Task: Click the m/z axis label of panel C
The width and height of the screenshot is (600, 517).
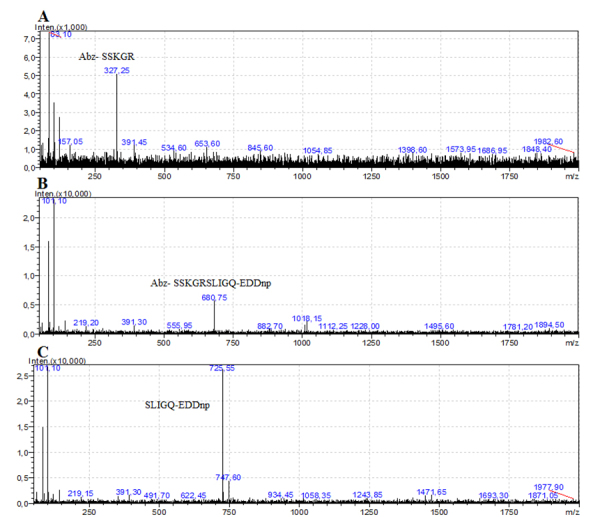Action: (x=572, y=512)
